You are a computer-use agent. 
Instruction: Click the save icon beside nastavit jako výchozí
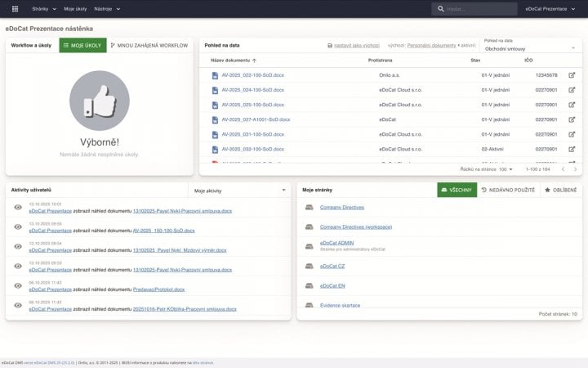(x=330, y=46)
